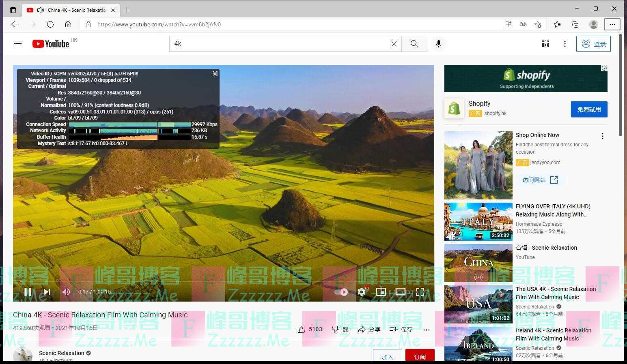Mute the video player volume
Image resolution: width=627 pixels, height=364 pixels.
[x=66, y=292]
